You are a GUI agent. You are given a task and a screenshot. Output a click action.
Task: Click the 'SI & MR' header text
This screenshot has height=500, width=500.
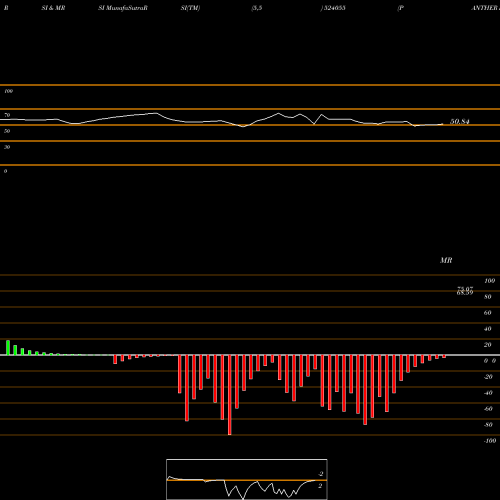click(x=53, y=8)
